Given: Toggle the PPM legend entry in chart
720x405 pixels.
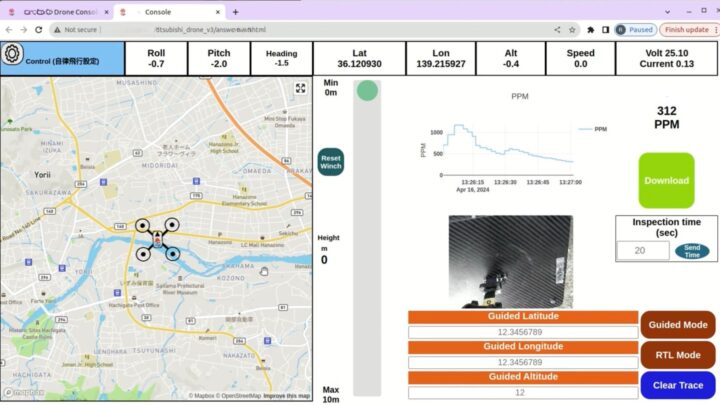Looking at the screenshot, I should (x=593, y=129).
